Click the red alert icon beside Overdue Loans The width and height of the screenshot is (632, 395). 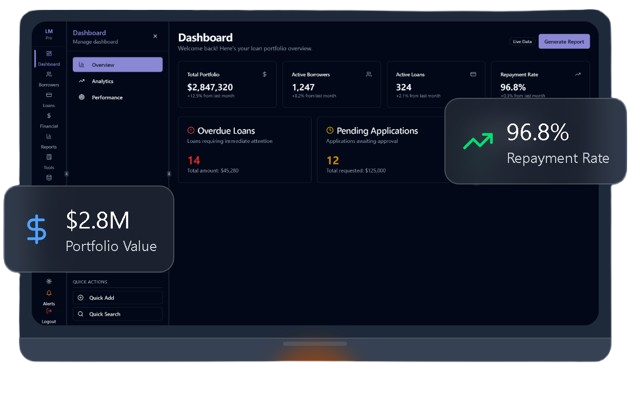coord(191,130)
